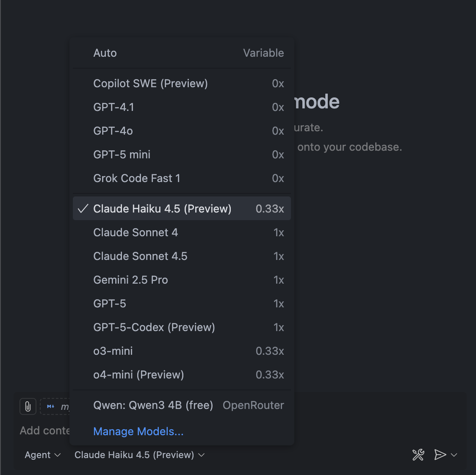Viewport: 476px width, 475px height.
Task: Select Gemini 2.5 Pro model
Action: (x=182, y=280)
